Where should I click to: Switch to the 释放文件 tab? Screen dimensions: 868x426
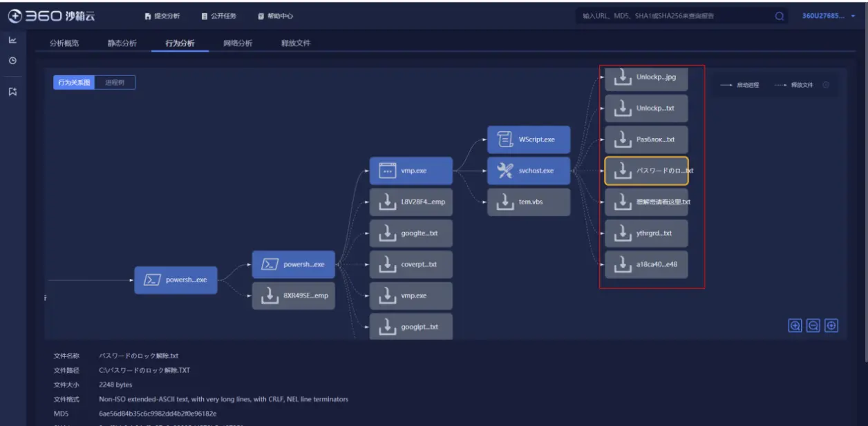(296, 43)
